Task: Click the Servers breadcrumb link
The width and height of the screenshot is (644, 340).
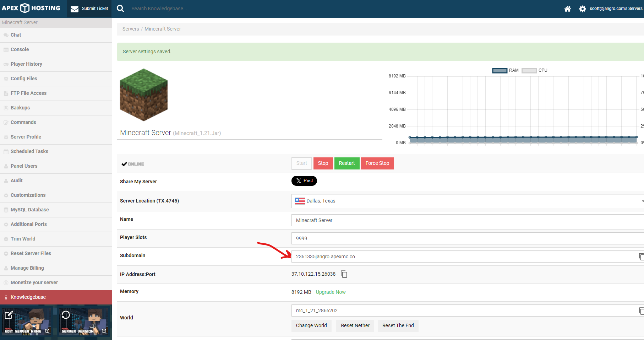Action: click(x=131, y=29)
